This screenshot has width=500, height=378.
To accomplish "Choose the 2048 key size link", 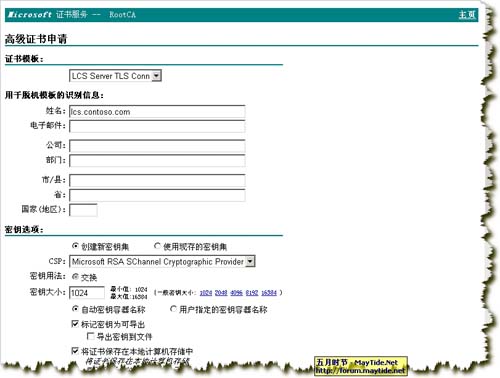I will coord(221,293).
